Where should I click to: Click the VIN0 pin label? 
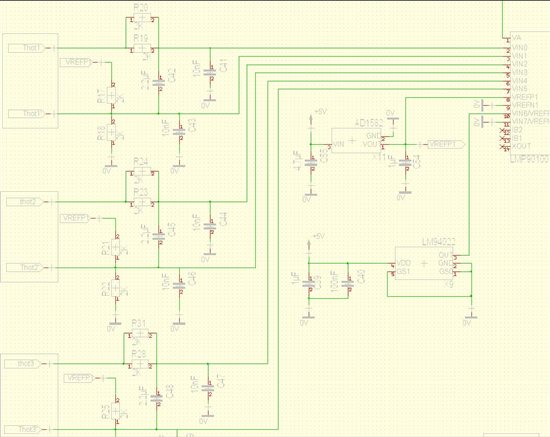(x=519, y=47)
